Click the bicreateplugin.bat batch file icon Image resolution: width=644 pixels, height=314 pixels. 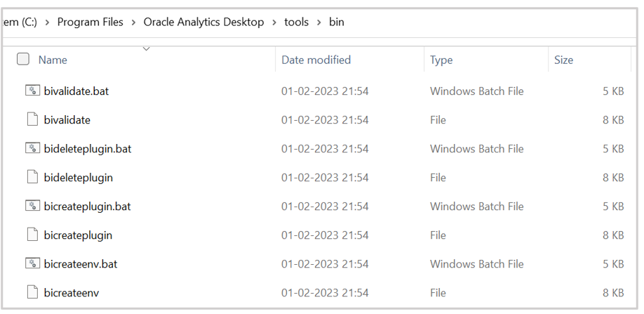(x=32, y=206)
